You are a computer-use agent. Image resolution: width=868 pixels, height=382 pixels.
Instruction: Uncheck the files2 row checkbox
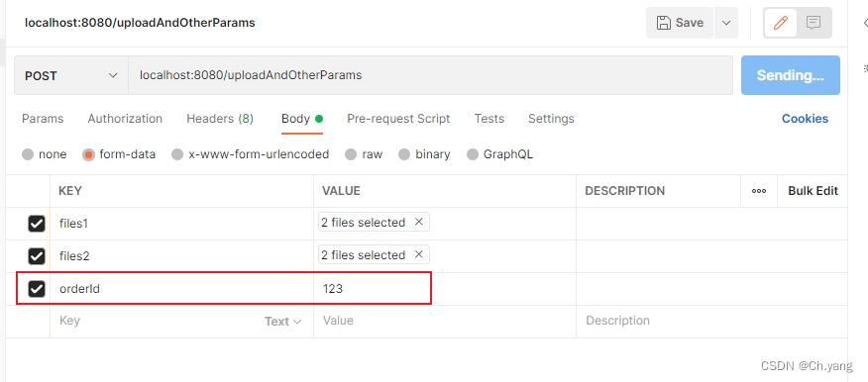coord(37,256)
